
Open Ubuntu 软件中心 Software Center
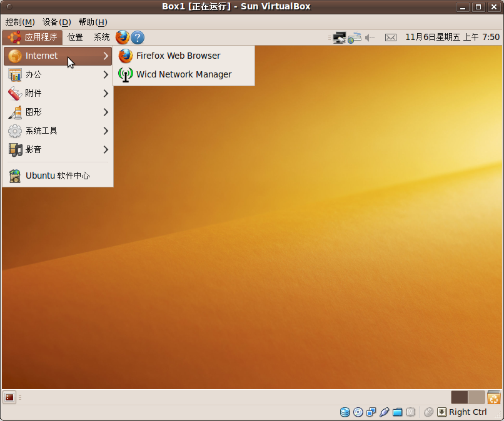click(58, 176)
